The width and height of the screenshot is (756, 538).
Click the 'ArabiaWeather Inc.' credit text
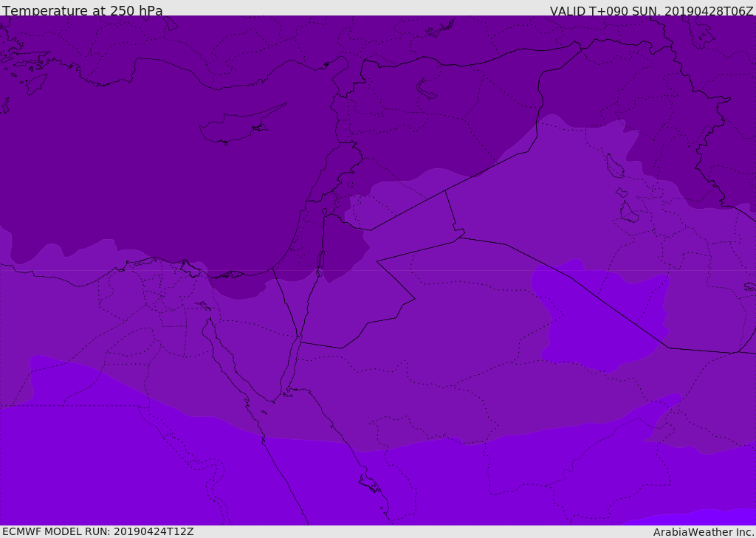(x=703, y=532)
